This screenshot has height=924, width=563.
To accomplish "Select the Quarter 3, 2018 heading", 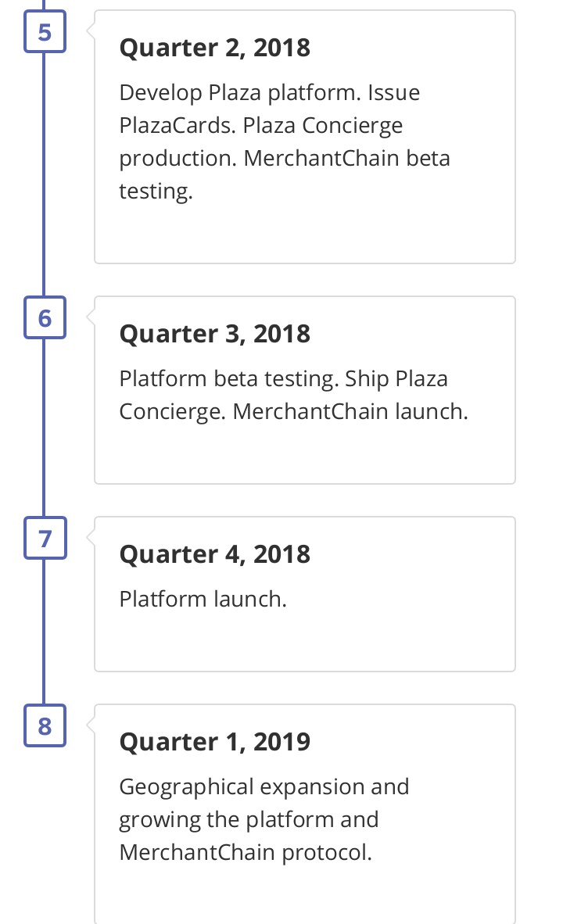I will 214,334.
